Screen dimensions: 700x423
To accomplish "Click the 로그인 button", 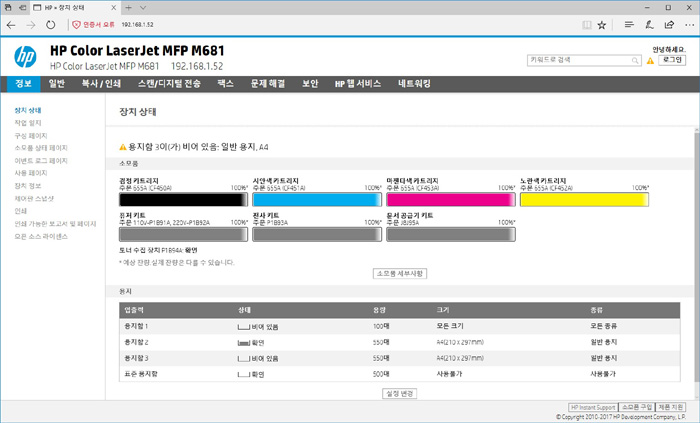I will [x=672, y=60].
